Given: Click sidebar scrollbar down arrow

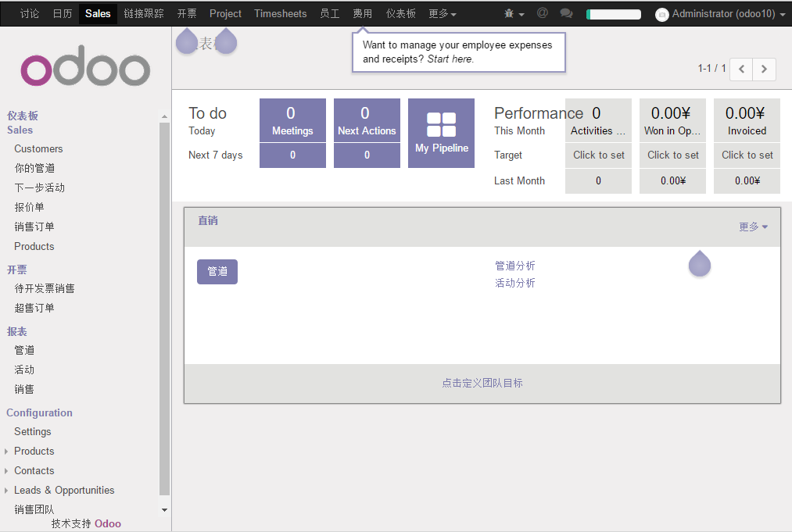Looking at the screenshot, I should [x=164, y=509].
